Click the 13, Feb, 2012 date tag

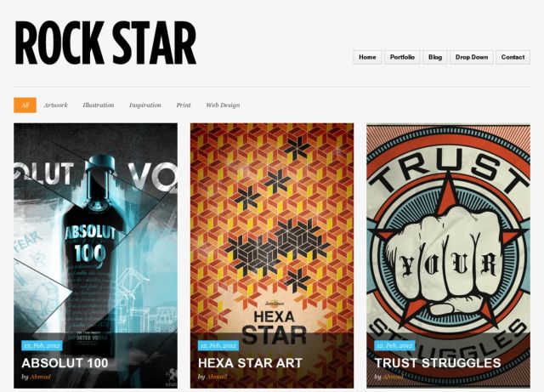click(x=42, y=345)
